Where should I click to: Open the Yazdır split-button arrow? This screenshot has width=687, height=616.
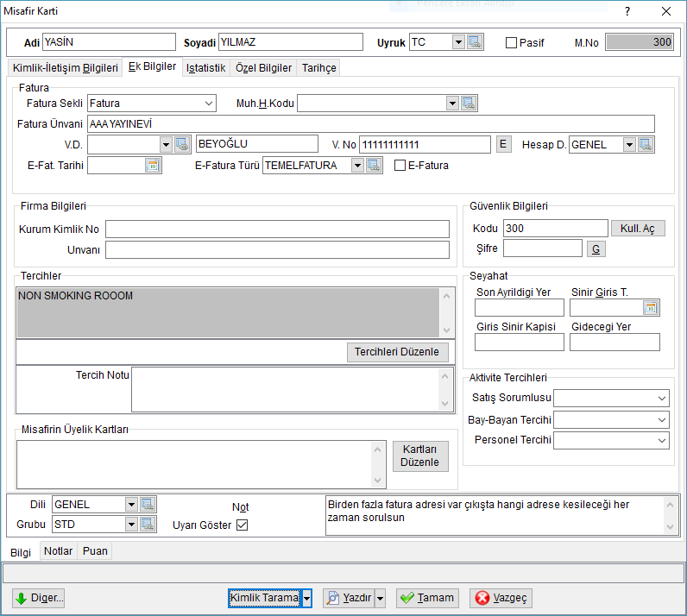coord(380,598)
